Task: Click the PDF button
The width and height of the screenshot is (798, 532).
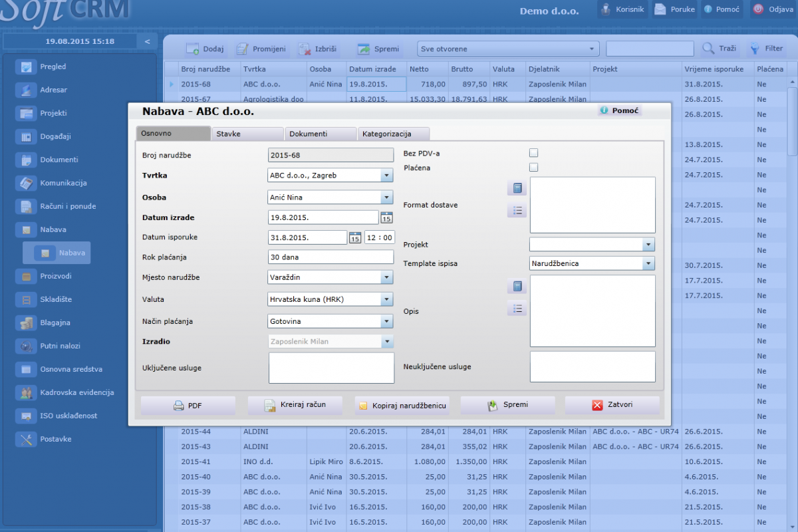Action: (188, 405)
